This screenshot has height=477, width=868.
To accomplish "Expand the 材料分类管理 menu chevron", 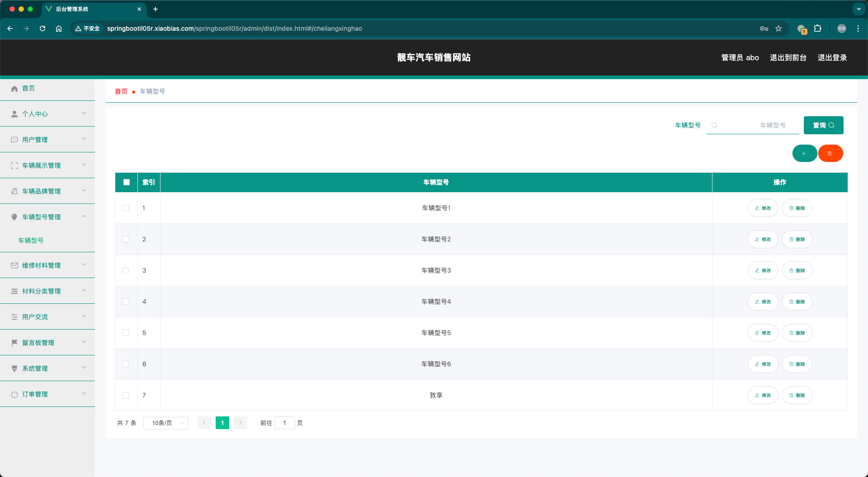I will (84, 290).
